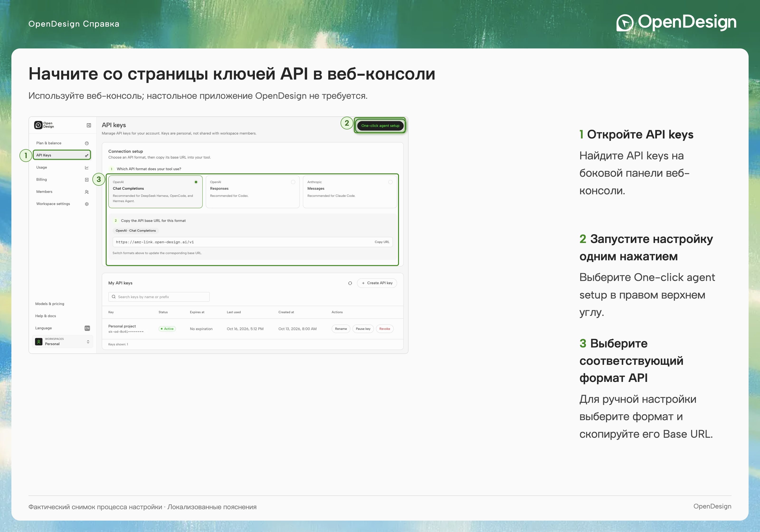Click large OpenDesign logo in page header

(x=676, y=23)
